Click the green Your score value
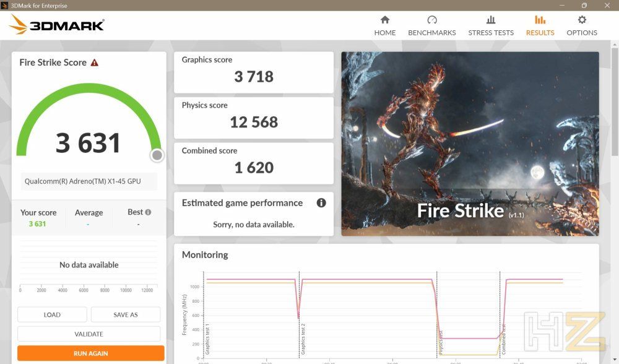 [37, 224]
